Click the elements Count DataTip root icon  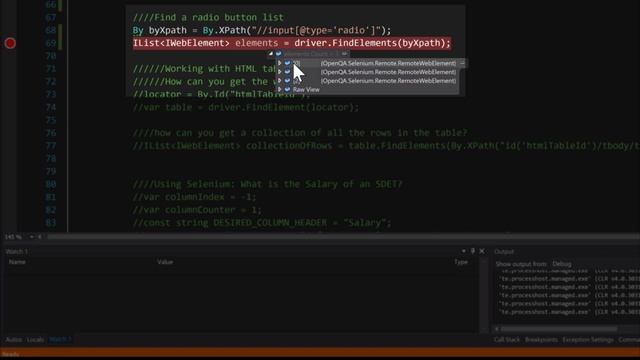tap(278, 53)
